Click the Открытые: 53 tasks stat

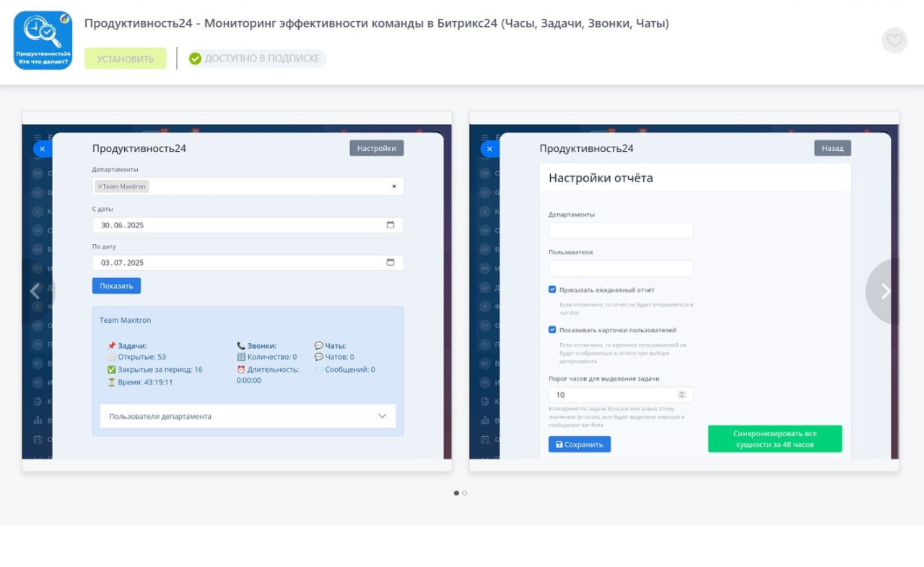[136, 357]
